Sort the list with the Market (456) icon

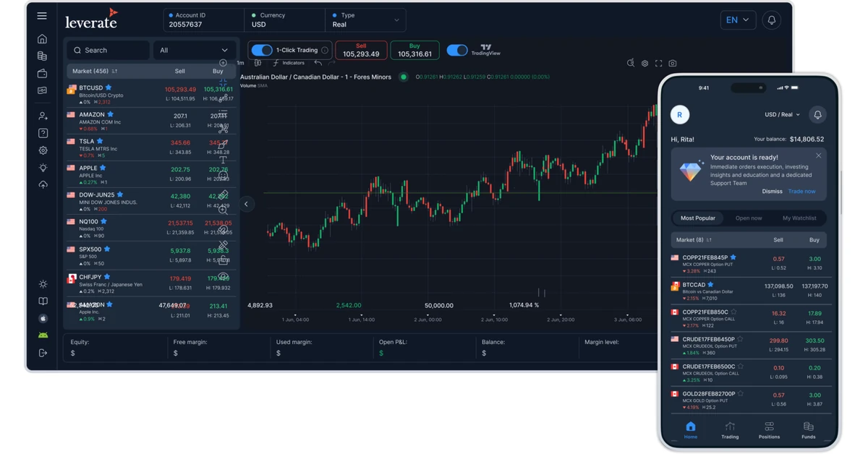point(114,72)
